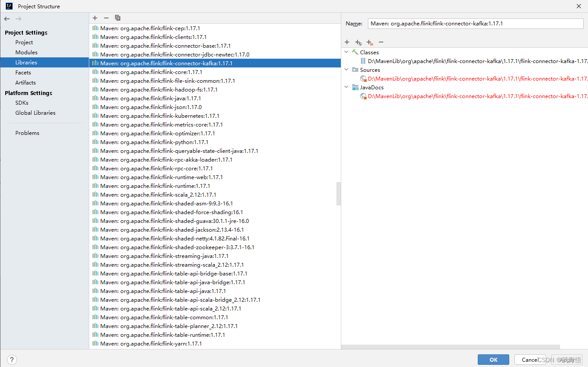Select Libraries in the sidebar
The height and width of the screenshot is (367, 588).
tap(45, 63)
